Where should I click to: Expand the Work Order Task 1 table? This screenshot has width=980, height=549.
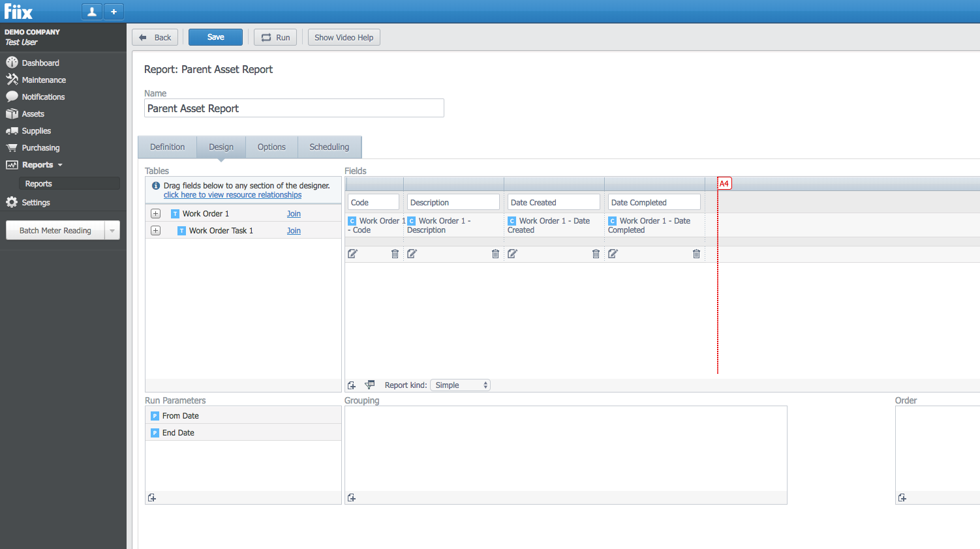(155, 230)
